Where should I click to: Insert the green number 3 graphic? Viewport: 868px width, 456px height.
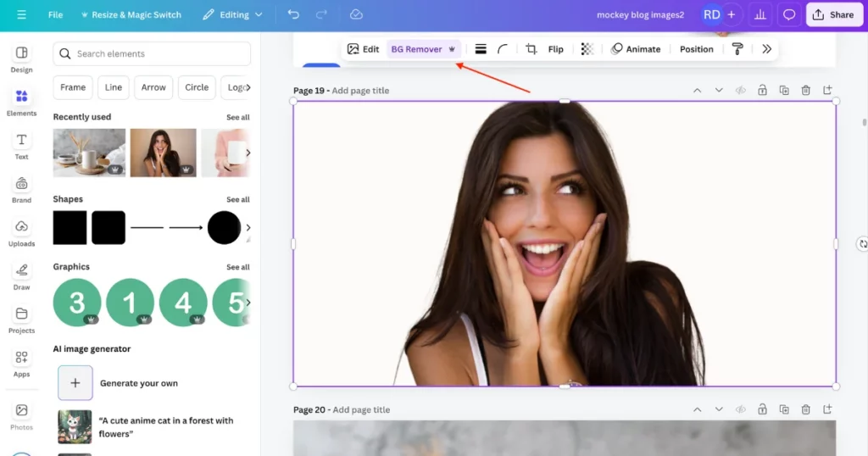tap(77, 303)
